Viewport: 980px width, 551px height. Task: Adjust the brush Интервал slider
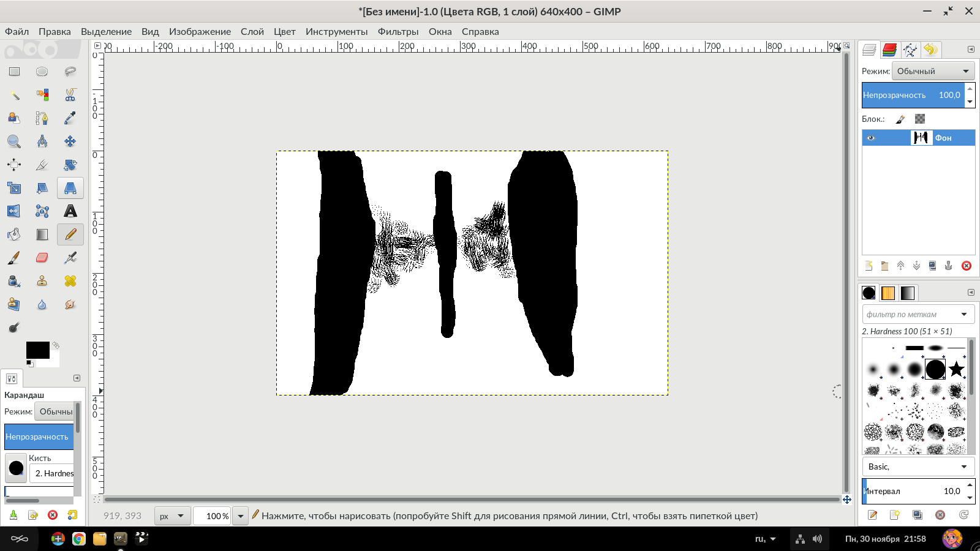(913, 491)
